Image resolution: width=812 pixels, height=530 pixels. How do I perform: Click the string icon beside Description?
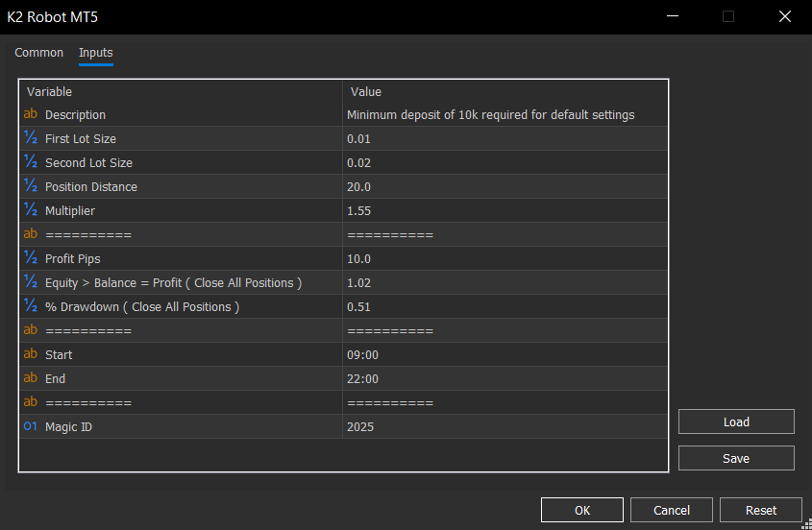click(x=31, y=114)
